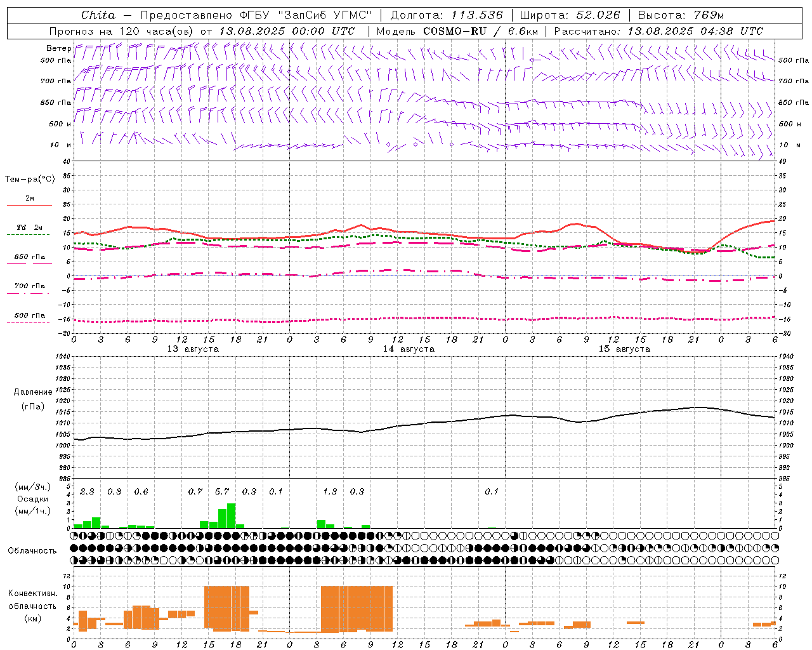
Task: Click the "Конвективн." convective cloud label
Action: coord(32,594)
